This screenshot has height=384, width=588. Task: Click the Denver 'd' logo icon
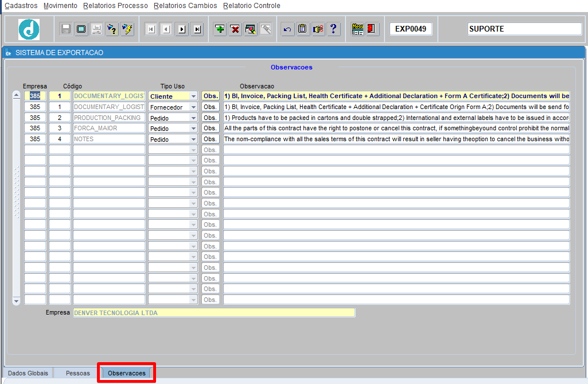point(29,29)
